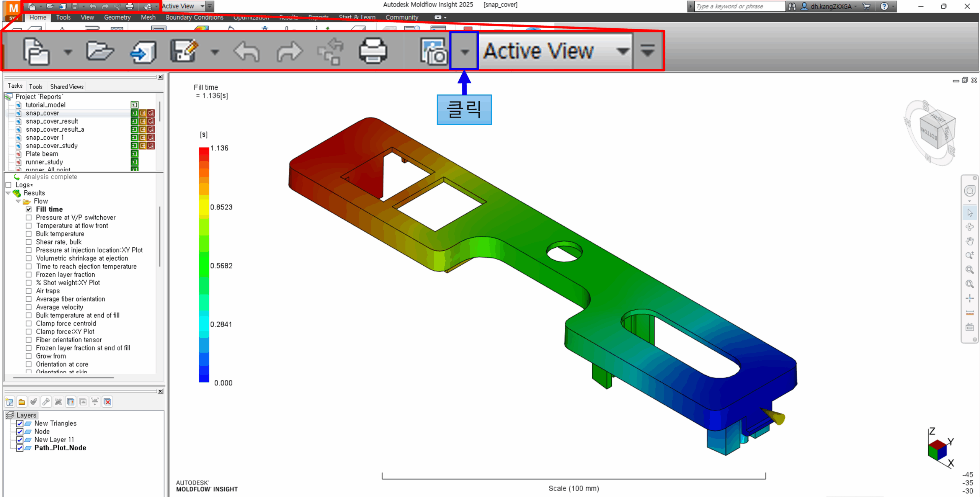Check Pressure at V/P switchover result
This screenshot has width=980, height=497.
pos(29,217)
